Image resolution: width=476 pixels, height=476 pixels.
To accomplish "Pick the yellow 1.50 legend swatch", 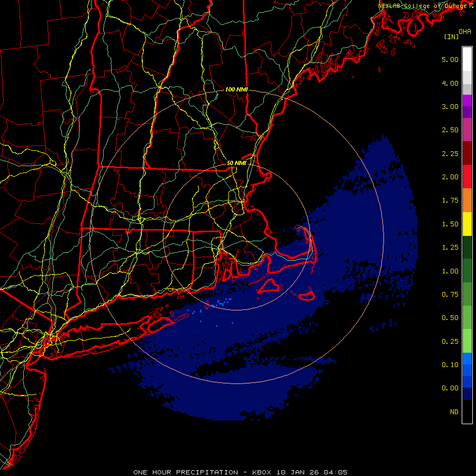I will click(x=467, y=224).
